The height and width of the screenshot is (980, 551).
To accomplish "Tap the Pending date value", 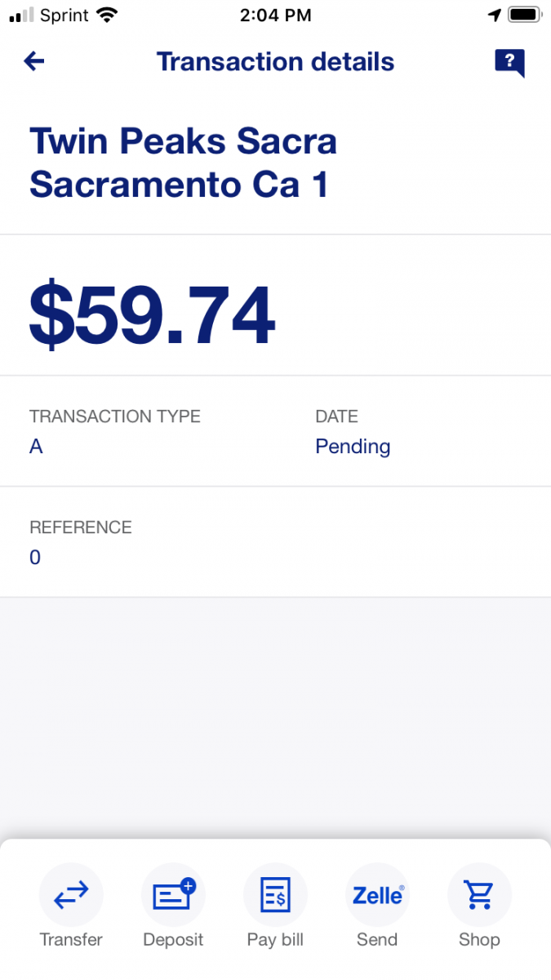I will coord(353,447).
